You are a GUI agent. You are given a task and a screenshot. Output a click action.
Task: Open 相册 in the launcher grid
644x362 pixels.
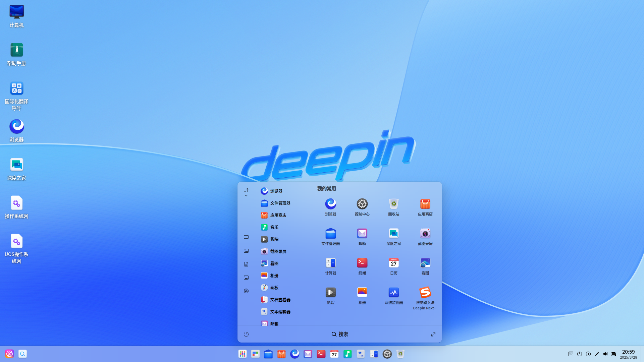pyautogui.click(x=362, y=295)
